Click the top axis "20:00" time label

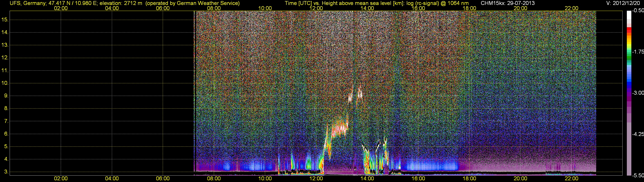pyautogui.click(x=521, y=8)
